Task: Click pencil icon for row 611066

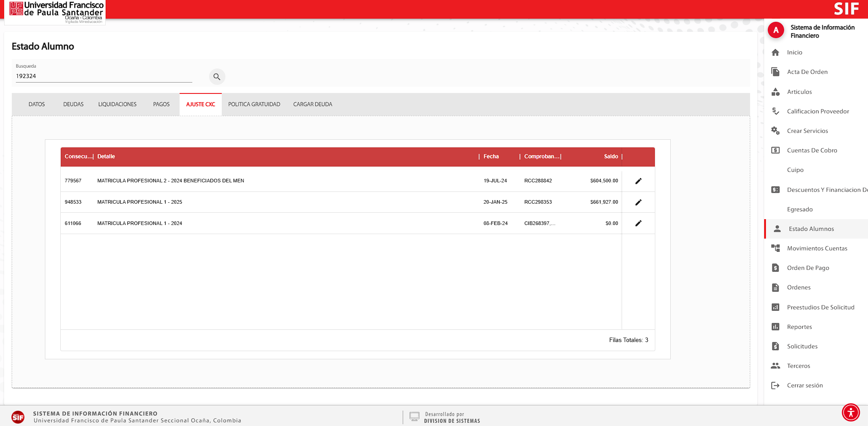Action: [x=638, y=223]
